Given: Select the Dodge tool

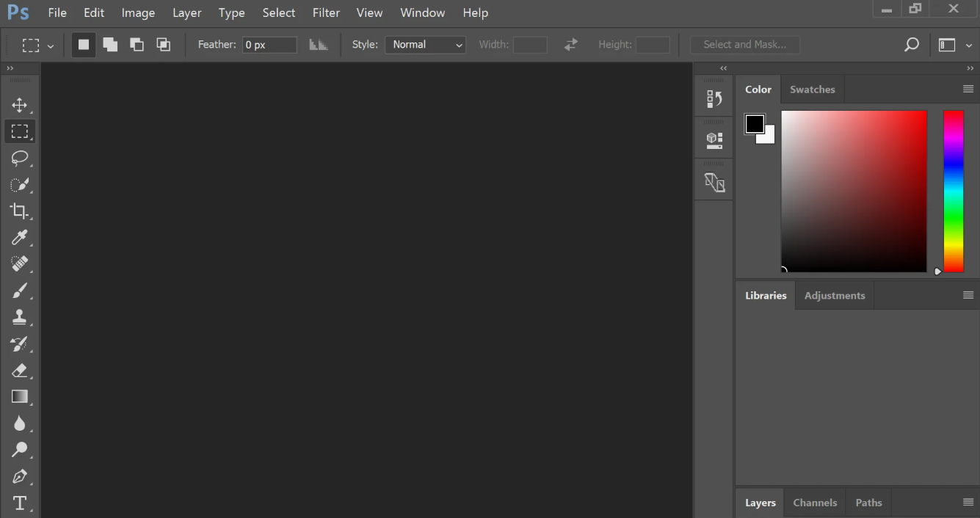Looking at the screenshot, I should pos(20,450).
